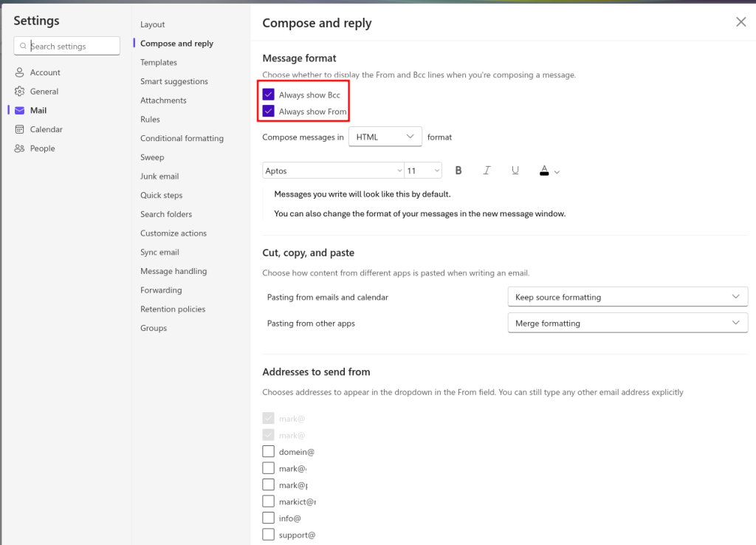This screenshot has height=545, width=756.
Task: Open the Attachments settings page
Action: [163, 100]
